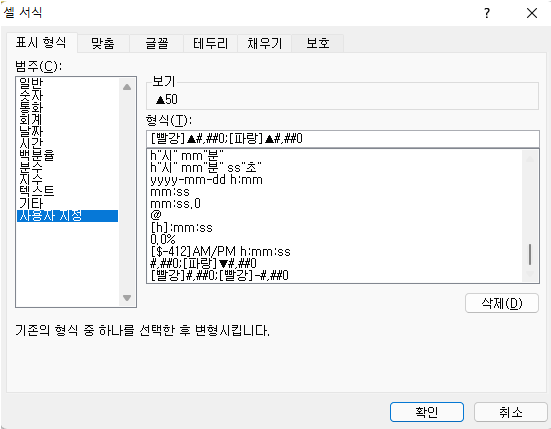
Task: Select 통화 category
Action: (67, 107)
